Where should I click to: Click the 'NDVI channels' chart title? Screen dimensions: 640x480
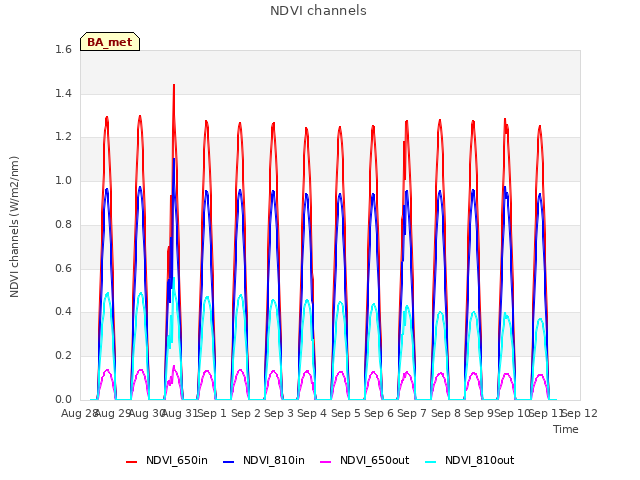coord(318,11)
